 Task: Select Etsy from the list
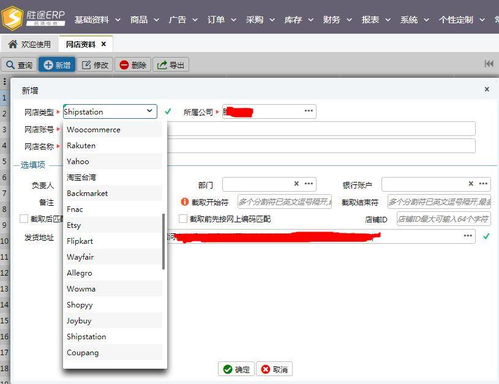[114, 225]
